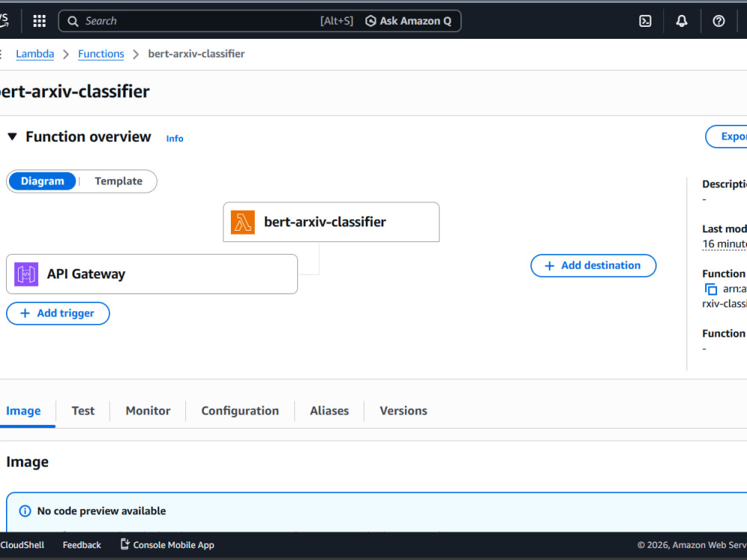Open notifications bell
Viewport: 747px width, 560px height.
(682, 21)
